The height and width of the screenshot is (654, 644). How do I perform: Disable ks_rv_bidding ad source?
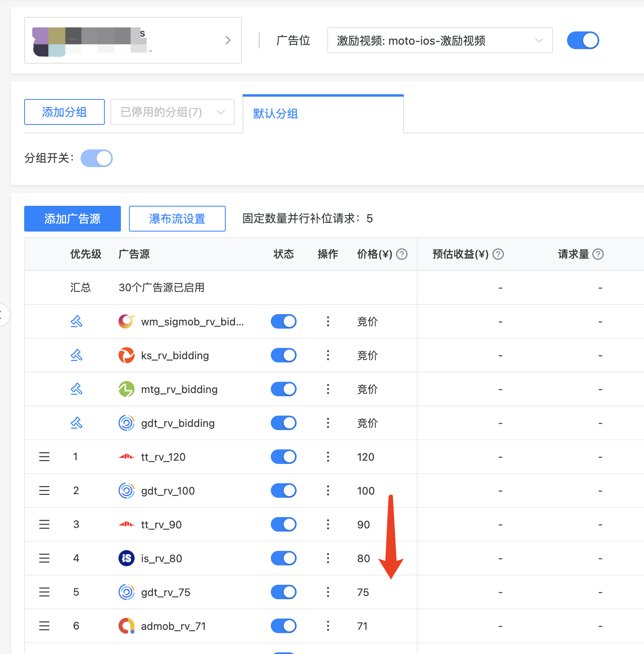284,355
